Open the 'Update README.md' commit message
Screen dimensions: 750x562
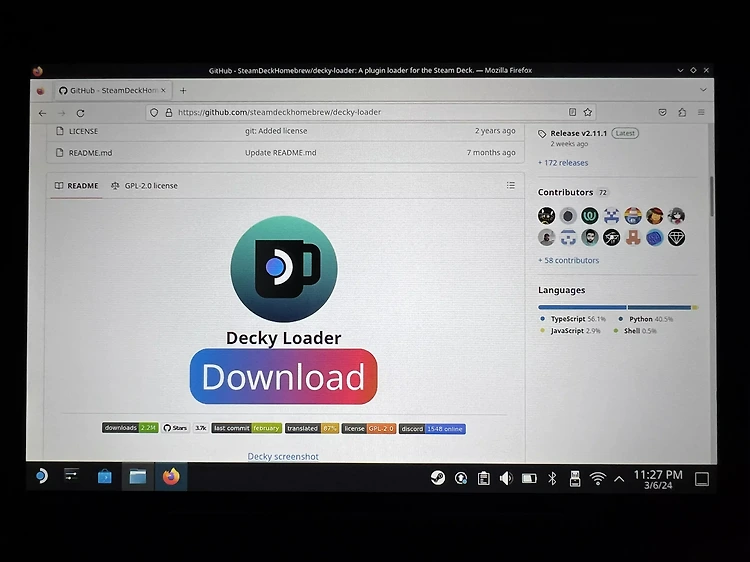click(x=281, y=153)
